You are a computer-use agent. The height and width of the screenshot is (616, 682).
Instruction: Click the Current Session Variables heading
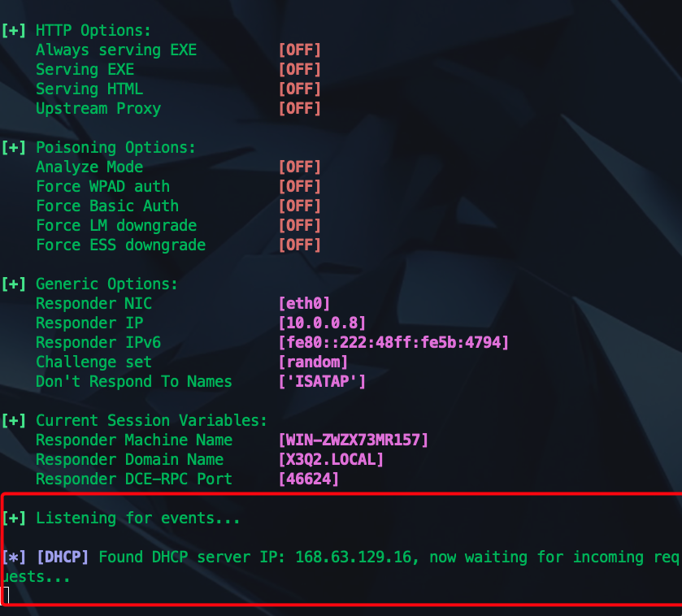pos(151,421)
